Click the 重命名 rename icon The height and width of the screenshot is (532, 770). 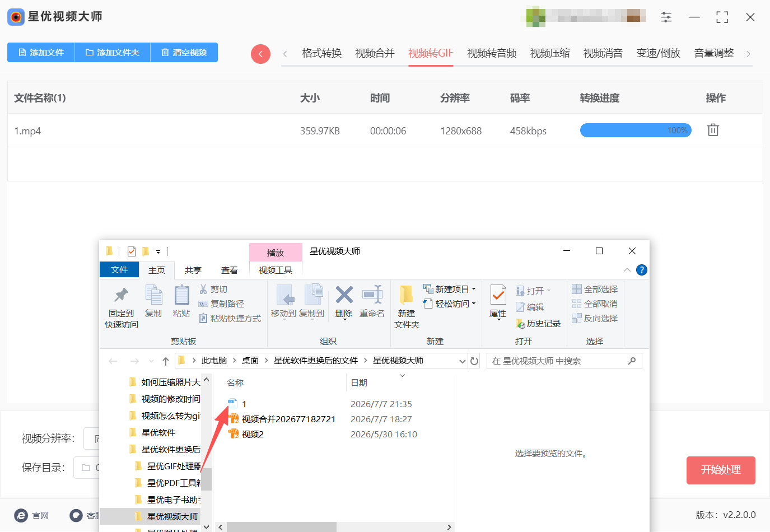click(x=372, y=295)
